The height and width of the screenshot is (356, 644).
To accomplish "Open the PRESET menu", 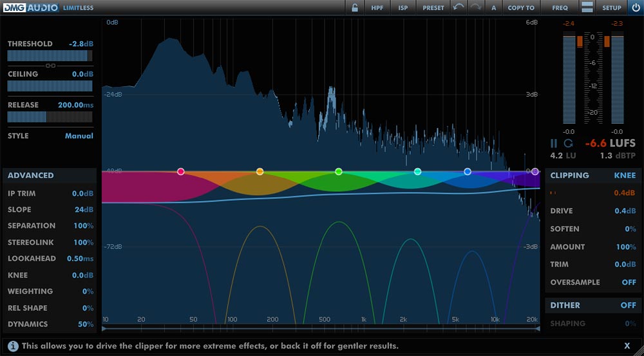I will 433,7.
